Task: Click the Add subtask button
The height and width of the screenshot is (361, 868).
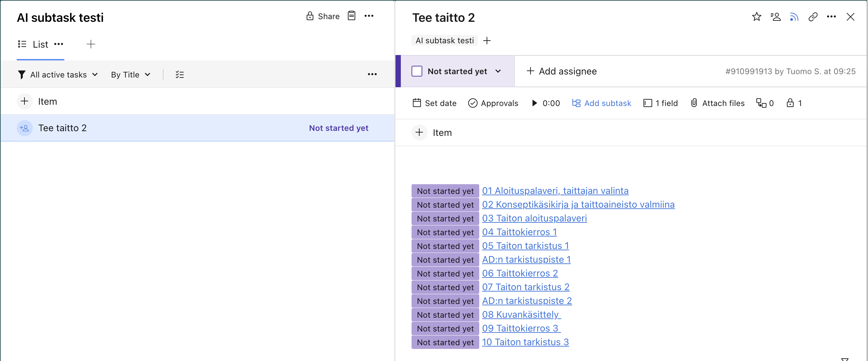Action: click(x=602, y=103)
